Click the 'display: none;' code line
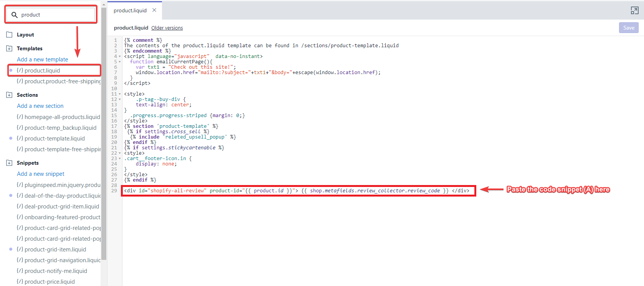The image size is (644, 286). coord(156,164)
